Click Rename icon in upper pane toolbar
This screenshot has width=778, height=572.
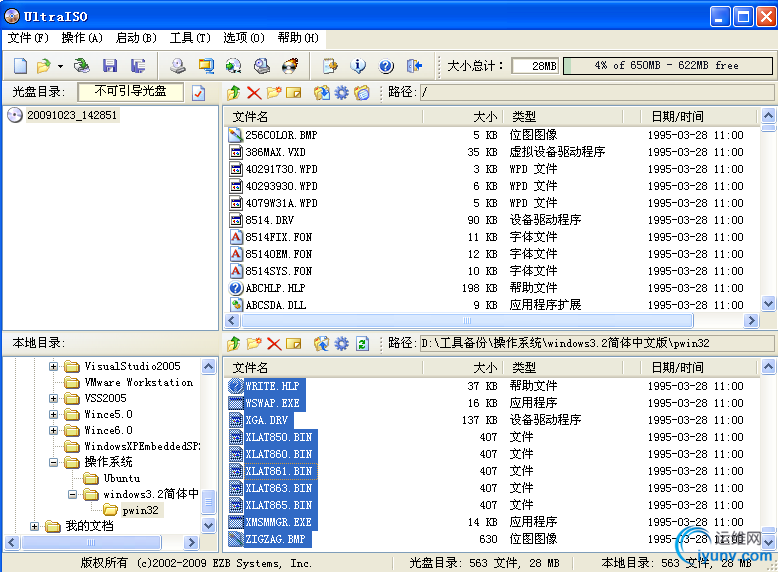(x=294, y=93)
